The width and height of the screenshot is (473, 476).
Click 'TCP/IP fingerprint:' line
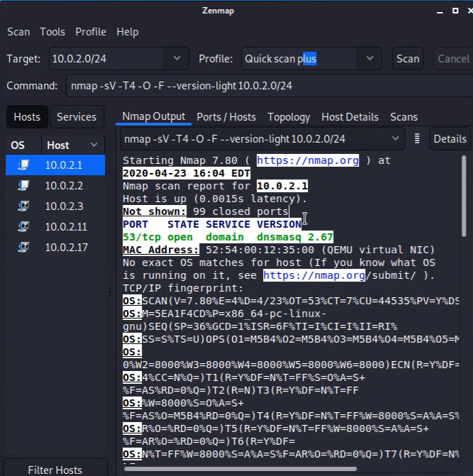point(183,288)
